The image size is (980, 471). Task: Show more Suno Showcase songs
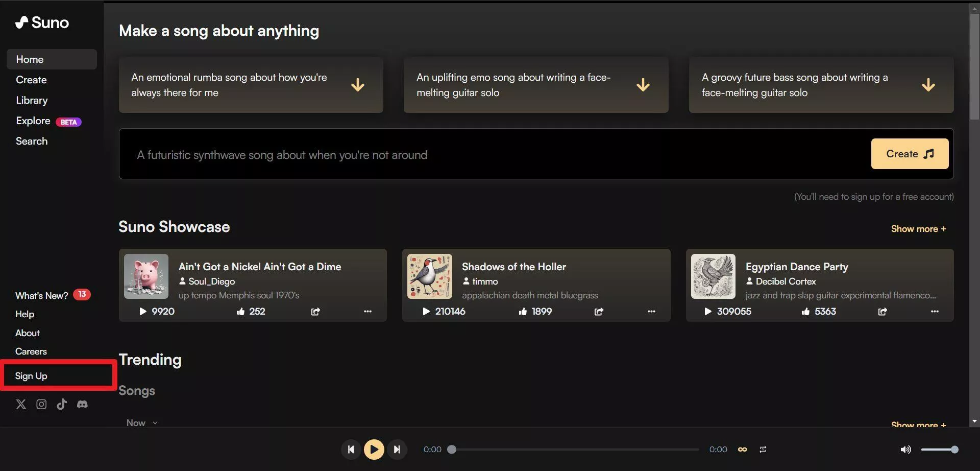(x=918, y=229)
